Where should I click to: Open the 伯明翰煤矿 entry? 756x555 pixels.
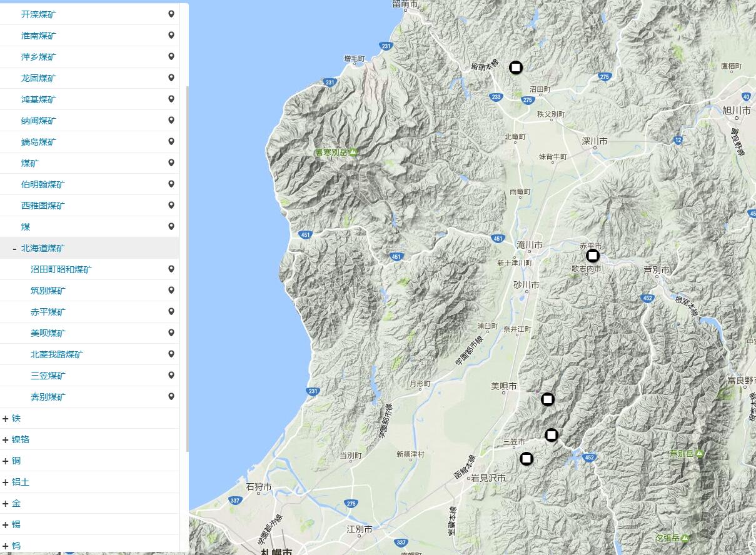(x=43, y=184)
